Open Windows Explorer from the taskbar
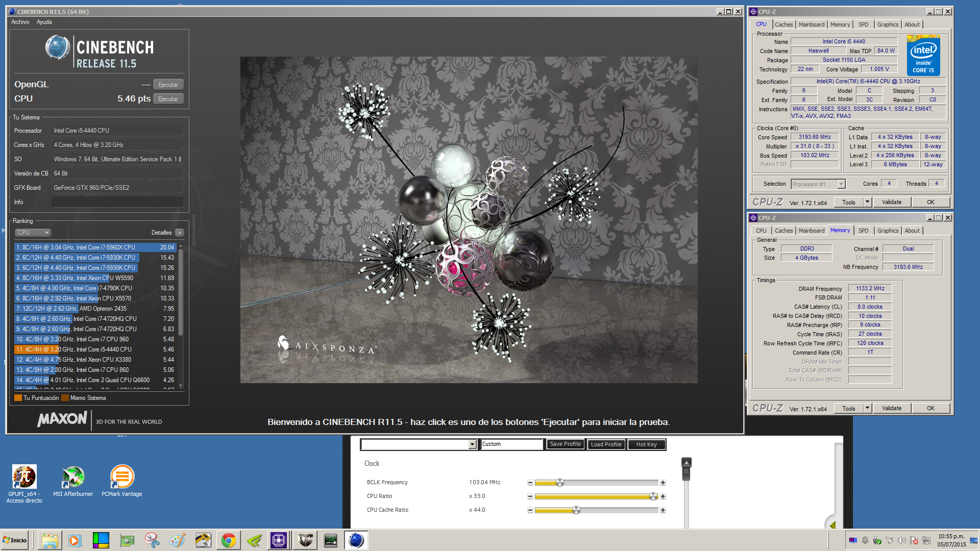980x551 pixels. [x=50, y=540]
